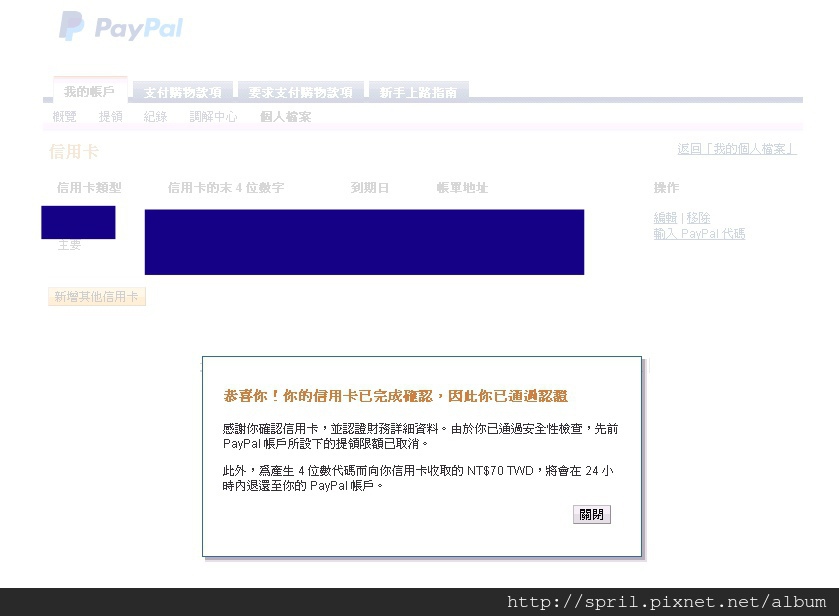This screenshot has width=839, height=616.
Task: Click the orange 恭喜你 dialog heading
Action: click(x=395, y=396)
